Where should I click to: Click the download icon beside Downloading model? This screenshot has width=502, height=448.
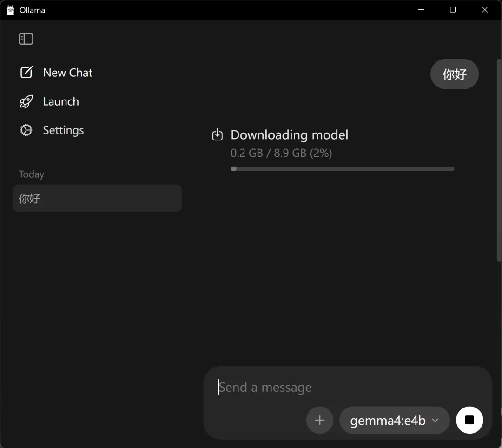[x=218, y=134]
